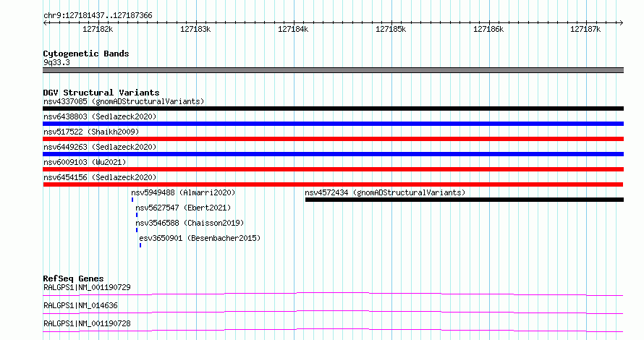Open the nsv6009103 (Wu2021) label
The height and width of the screenshot is (340, 644).
click(x=85, y=162)
